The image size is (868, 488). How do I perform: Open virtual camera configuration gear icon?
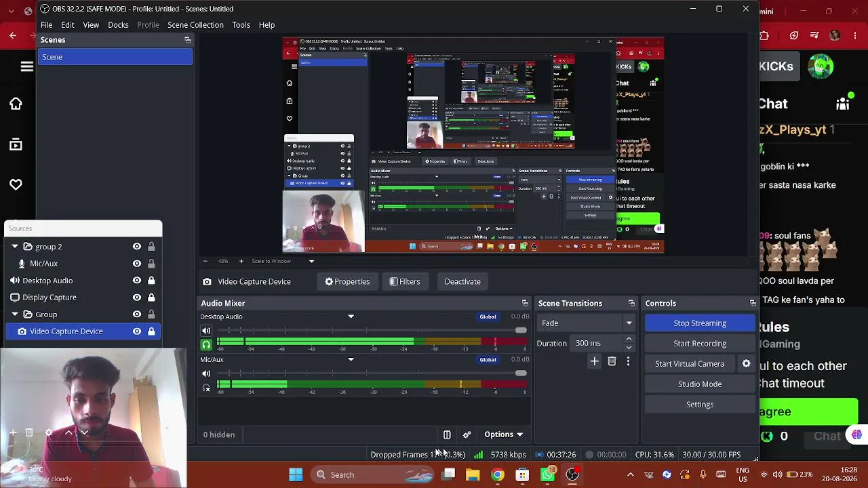746,364
